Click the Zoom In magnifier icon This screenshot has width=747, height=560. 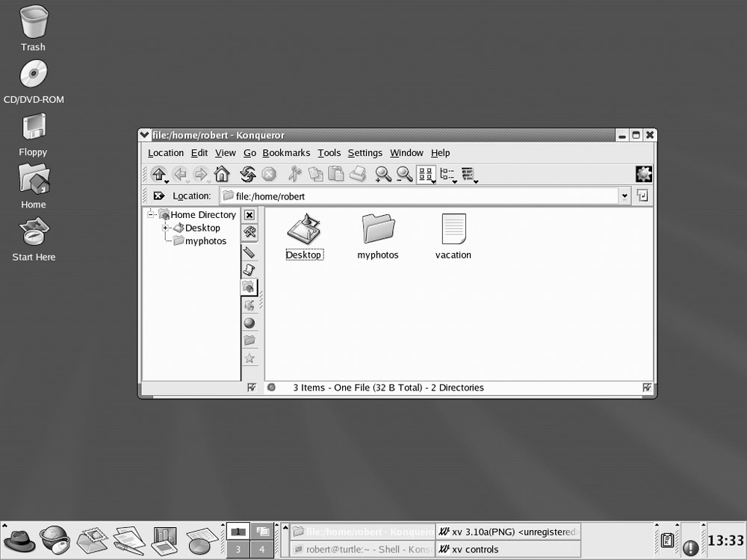click(x=382, y=175)
